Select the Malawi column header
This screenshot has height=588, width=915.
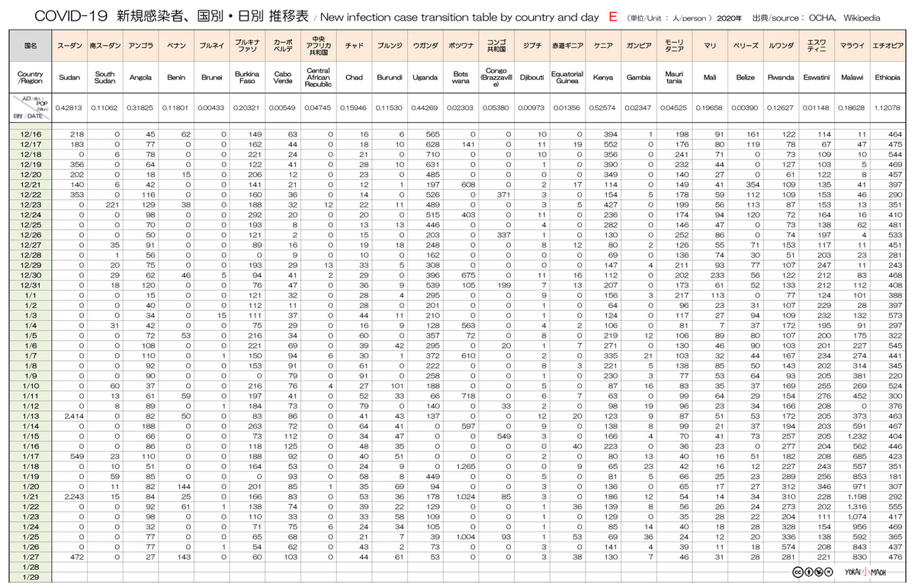(852, 78)
